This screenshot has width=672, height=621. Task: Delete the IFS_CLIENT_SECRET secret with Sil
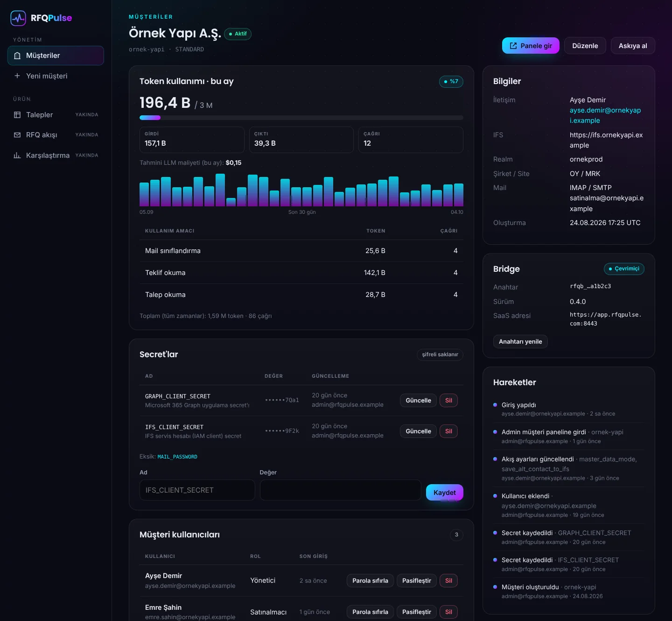(x=448, y=431)
